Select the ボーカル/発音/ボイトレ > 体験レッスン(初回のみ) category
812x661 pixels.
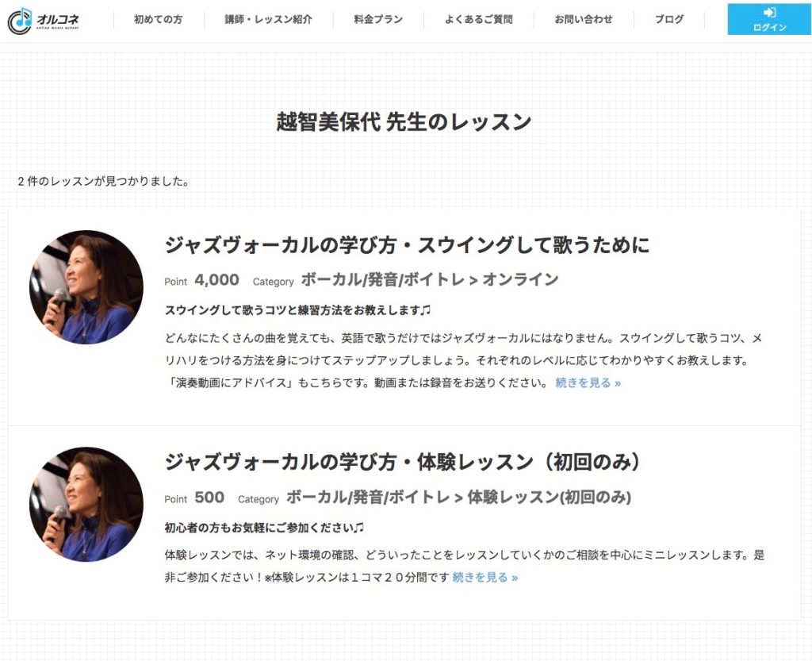[458, 498]
